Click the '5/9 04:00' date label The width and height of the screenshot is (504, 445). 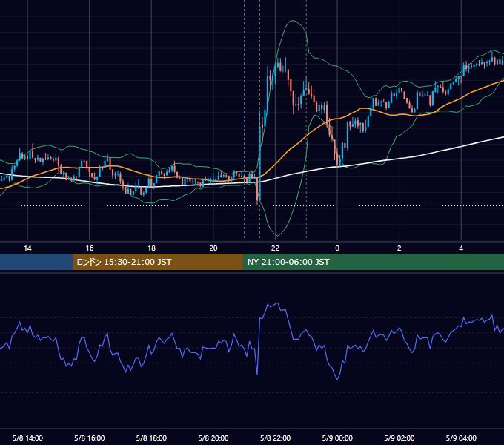461,438
